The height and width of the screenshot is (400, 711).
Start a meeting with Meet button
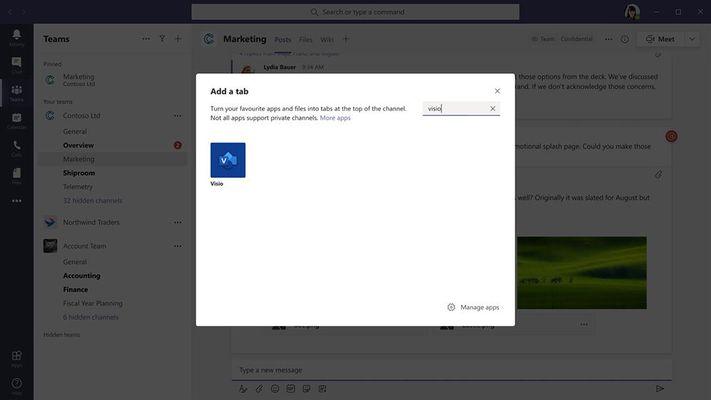tap(660, 39)
